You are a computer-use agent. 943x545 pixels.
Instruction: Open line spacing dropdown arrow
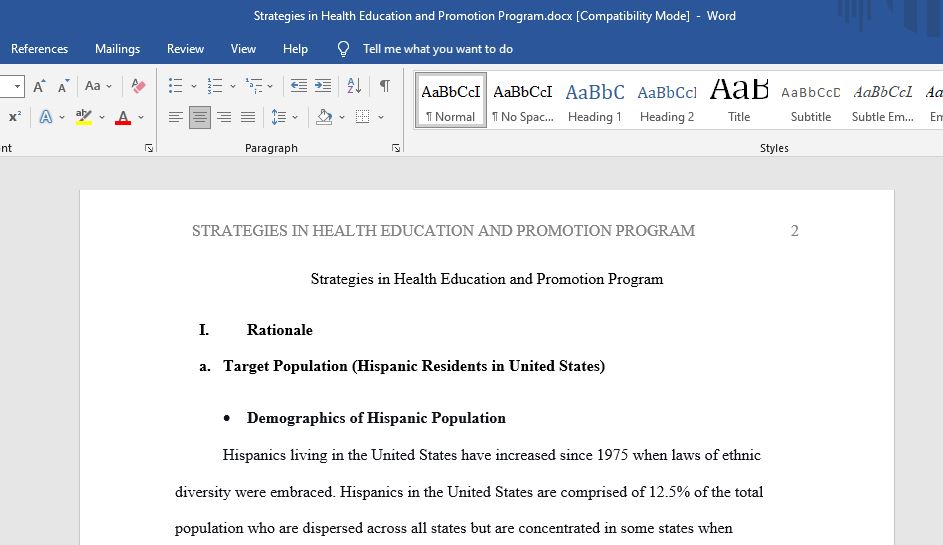(295, 117)
